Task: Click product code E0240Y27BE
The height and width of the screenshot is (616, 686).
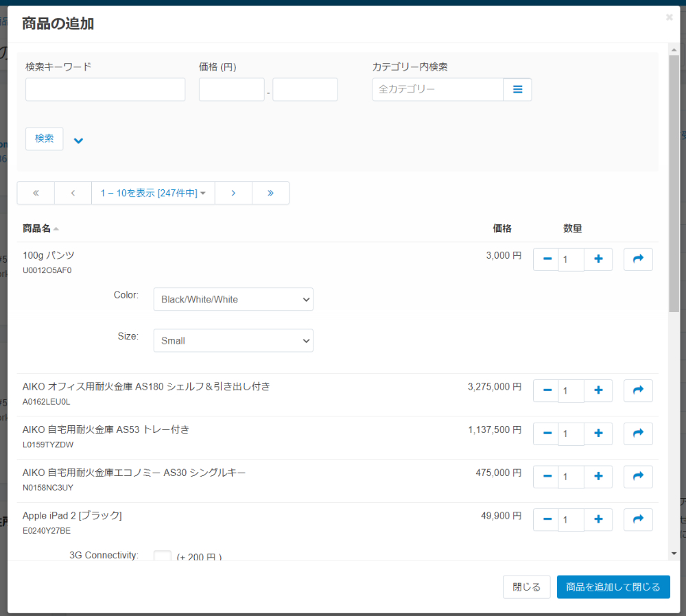Action: pyautogui.click(x=47, y=531)
